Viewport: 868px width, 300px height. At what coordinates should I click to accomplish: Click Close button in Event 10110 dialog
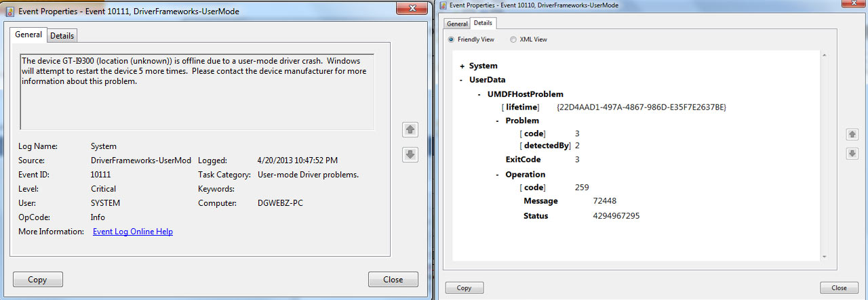(x=839, y=288)
